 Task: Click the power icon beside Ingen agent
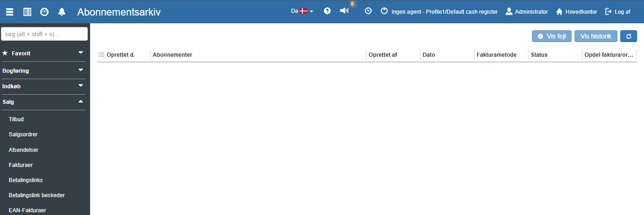pyautogui.click(x=384, y=11)
